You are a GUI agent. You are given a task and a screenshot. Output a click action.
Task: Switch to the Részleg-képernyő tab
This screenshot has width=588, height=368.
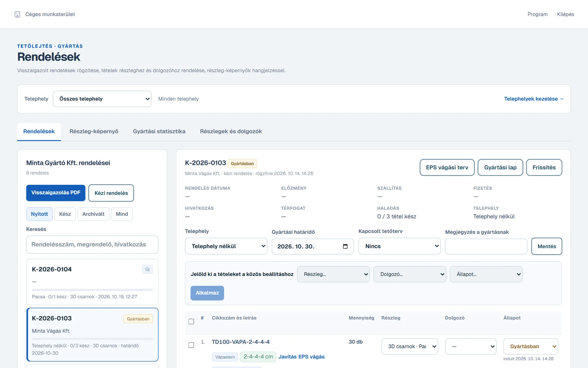(x=94, y=131)
